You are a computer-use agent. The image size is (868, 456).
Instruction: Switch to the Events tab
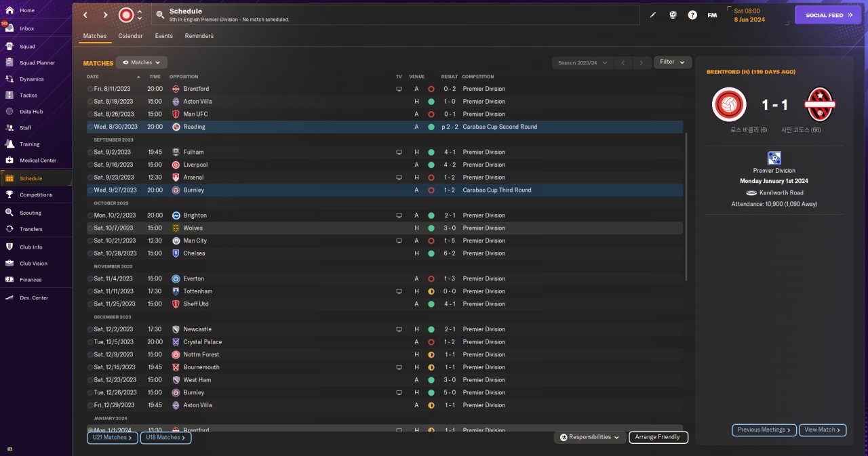[163, 36]
